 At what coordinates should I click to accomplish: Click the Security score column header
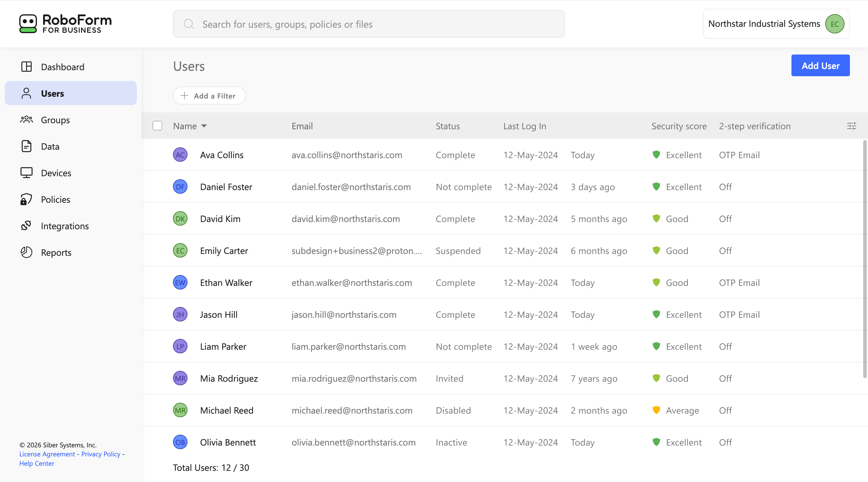679,126
